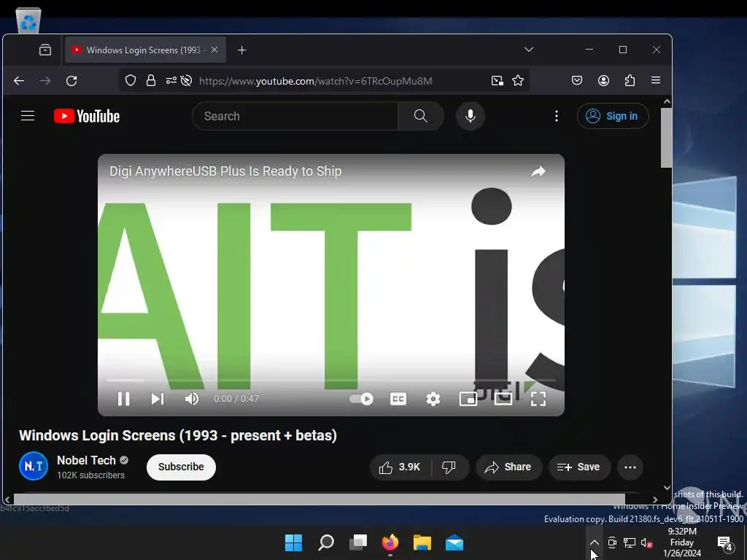The image size is (747, 560).
Task: Save video to playlist
Action: pos(578,467)
